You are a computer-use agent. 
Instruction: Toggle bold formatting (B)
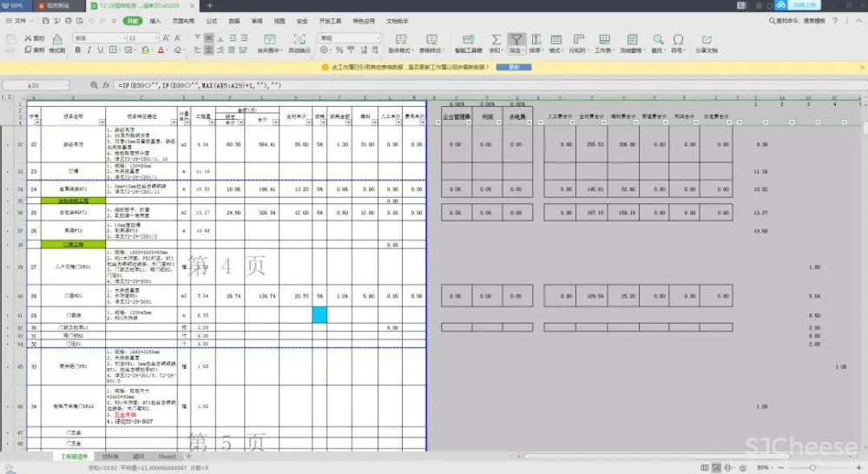point(77,50)
